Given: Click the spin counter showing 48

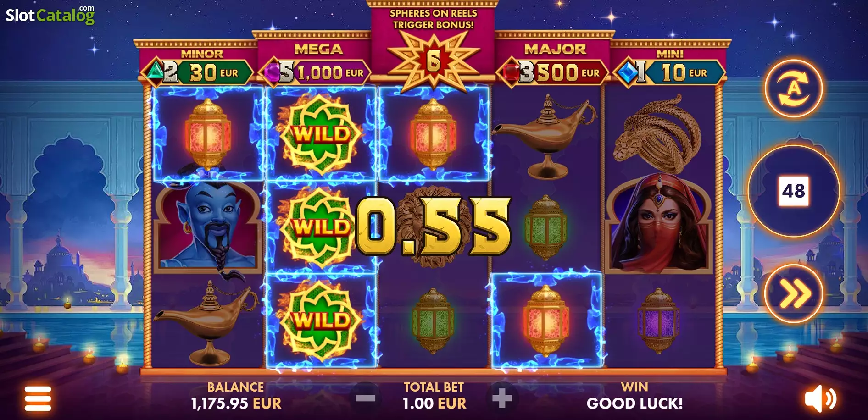Looking at the screenshot, I should [x=794, y=191].
